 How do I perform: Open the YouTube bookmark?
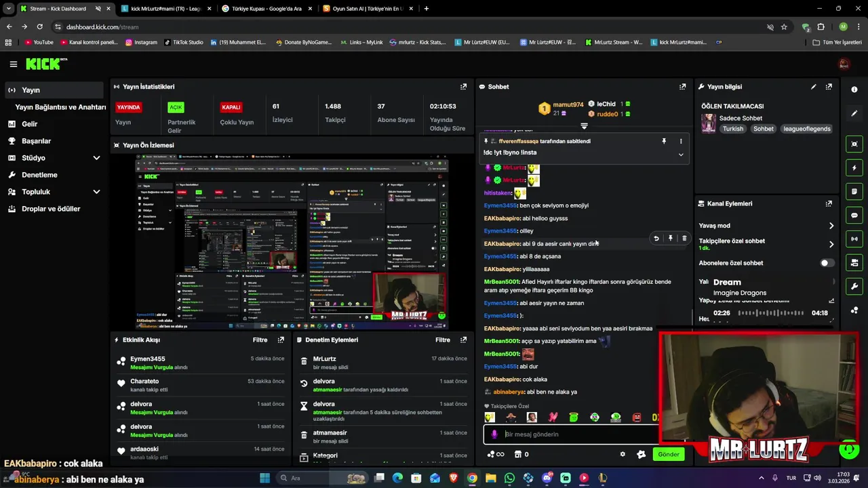(x=39, y=42)
